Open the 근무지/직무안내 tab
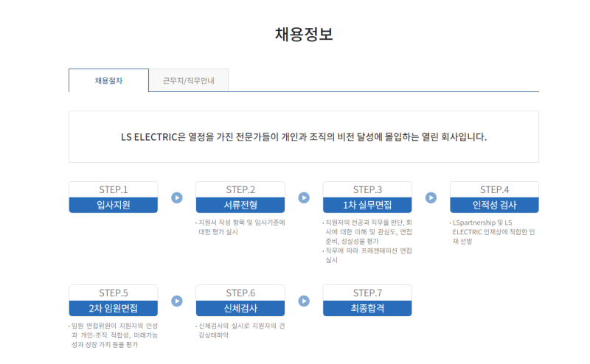 (189, 80)
